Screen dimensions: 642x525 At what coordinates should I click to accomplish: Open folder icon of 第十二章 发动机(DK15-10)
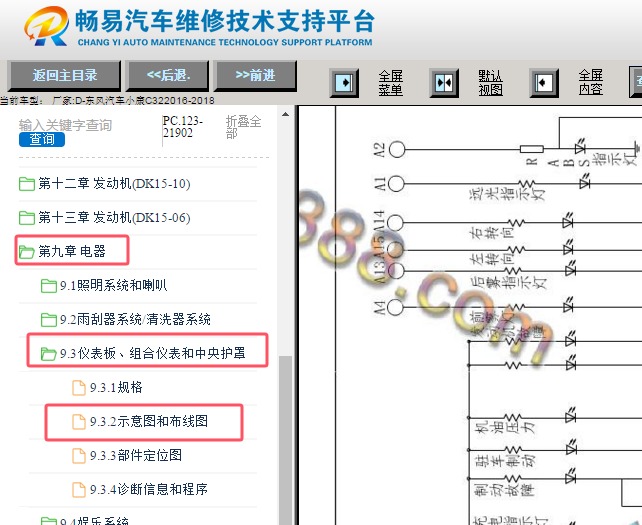tap(27, 184)
